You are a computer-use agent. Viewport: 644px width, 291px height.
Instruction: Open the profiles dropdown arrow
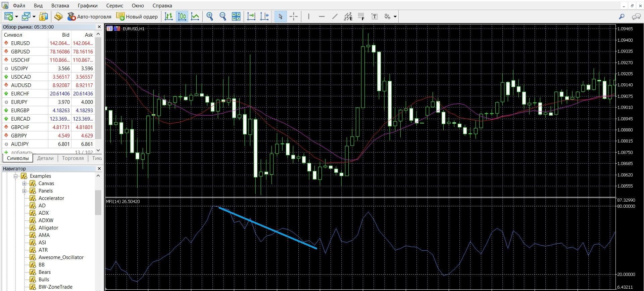(x=34, y=16)
